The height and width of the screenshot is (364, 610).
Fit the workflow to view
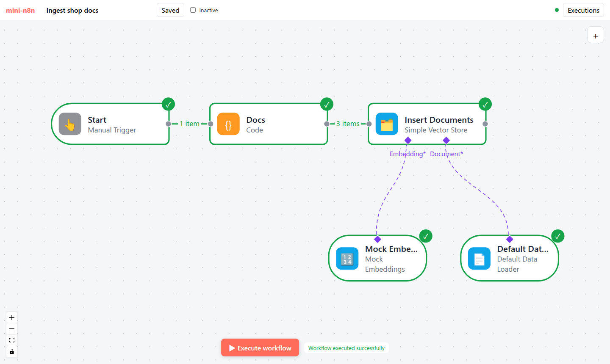click(x=12, y=340)
